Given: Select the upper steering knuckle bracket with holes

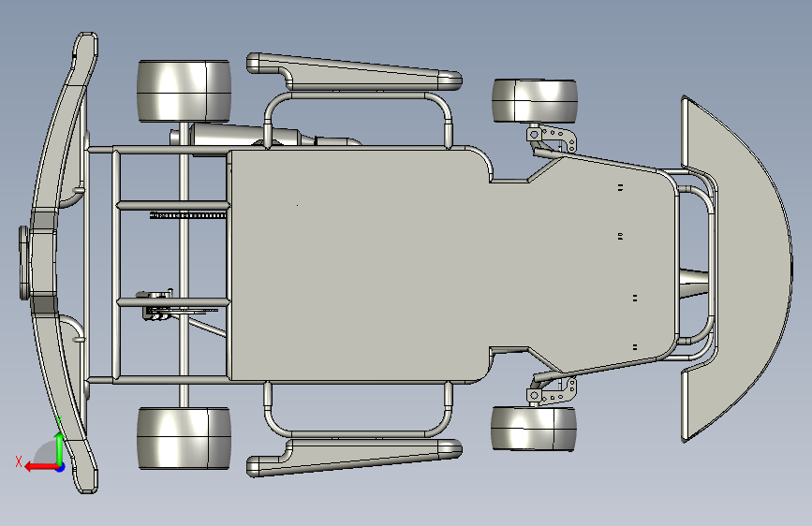Looking at the screenshot, I should (553, 139).
